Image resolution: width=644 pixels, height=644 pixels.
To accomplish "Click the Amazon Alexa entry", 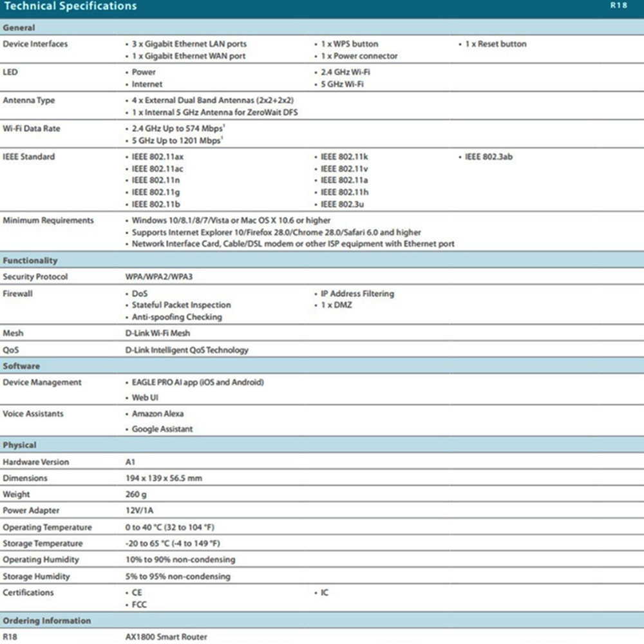I will [x=157, y=413].
